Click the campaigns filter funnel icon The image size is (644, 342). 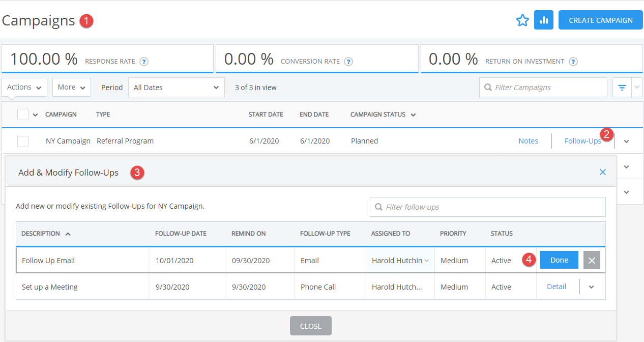click(622, 88)
